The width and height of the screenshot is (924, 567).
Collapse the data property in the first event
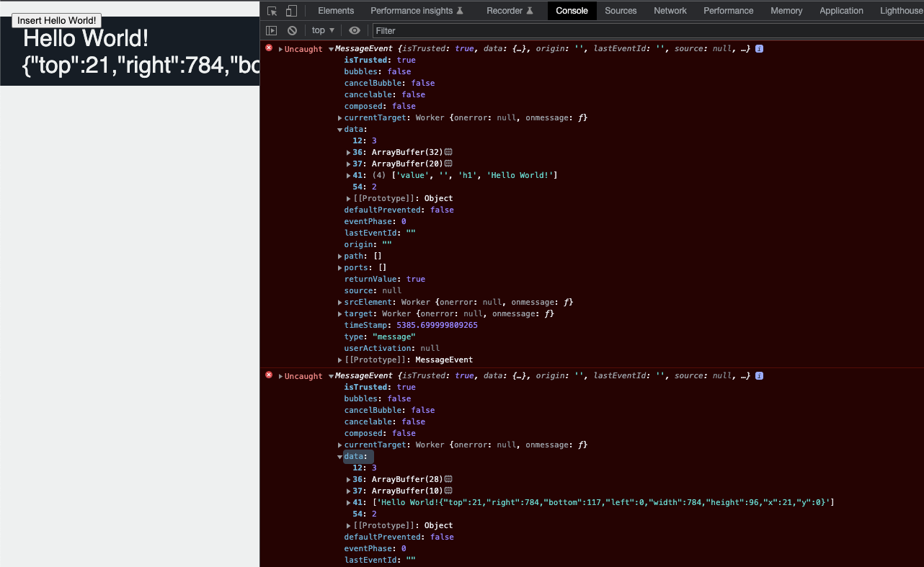coord(340,130)
